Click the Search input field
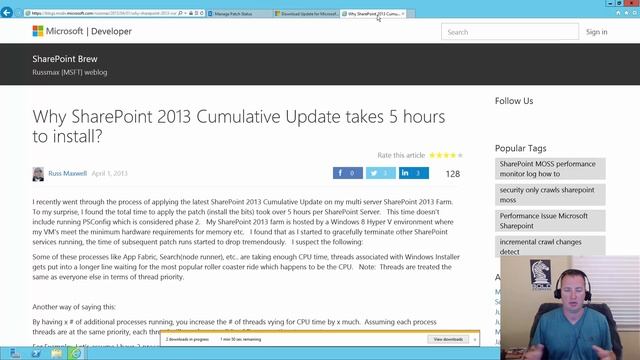This screenshot has height=360, width=640. point(510,32)
